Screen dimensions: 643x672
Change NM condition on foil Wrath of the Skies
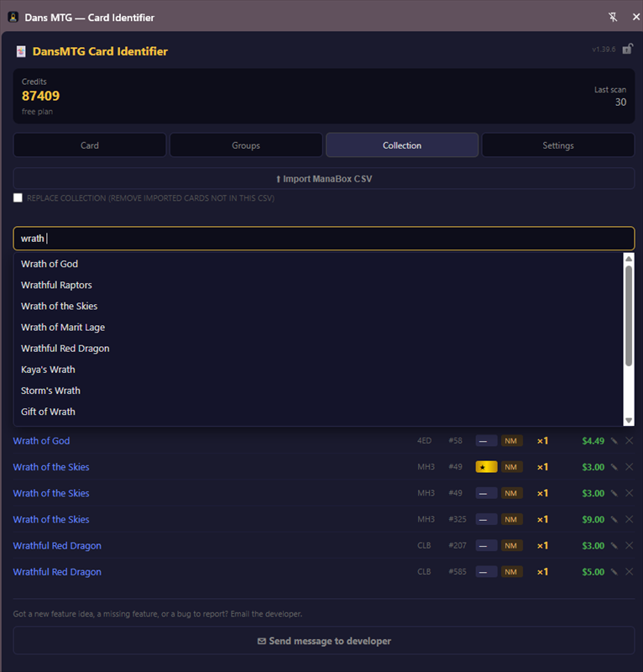[x=511, y=467]
